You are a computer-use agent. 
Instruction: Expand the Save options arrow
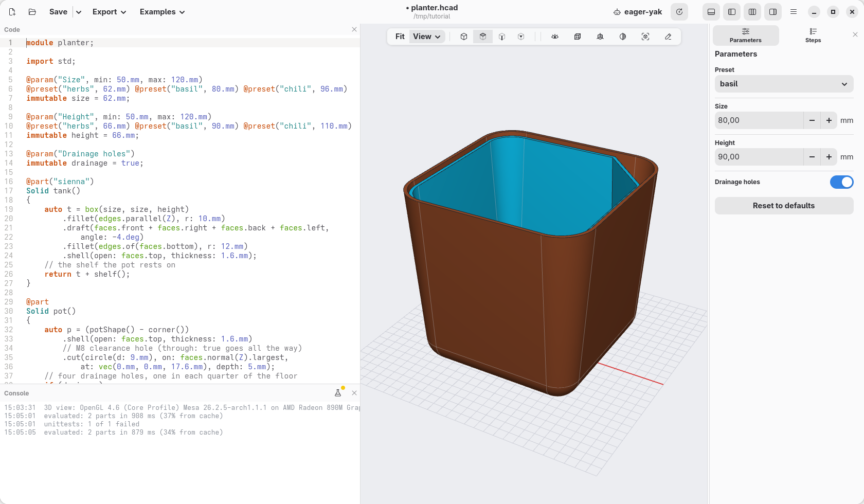pyautogui.click(x=79, y=12)
